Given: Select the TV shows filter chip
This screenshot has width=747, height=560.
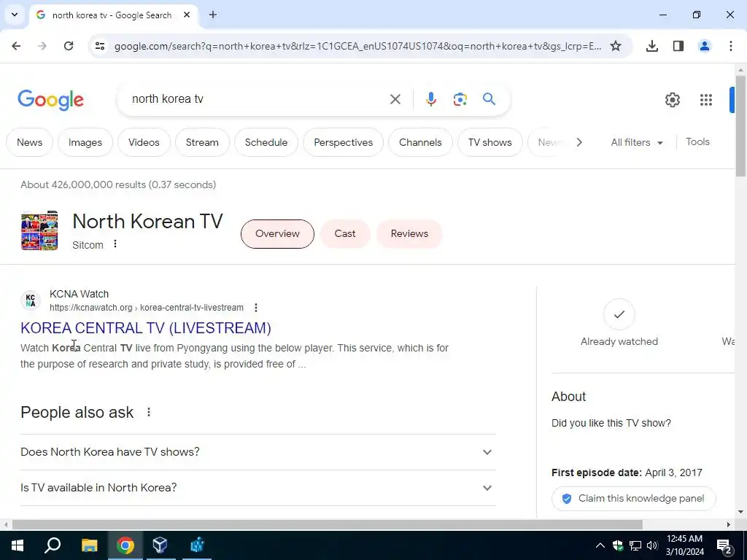Looking at the screenshot, I should click(489, 142).
